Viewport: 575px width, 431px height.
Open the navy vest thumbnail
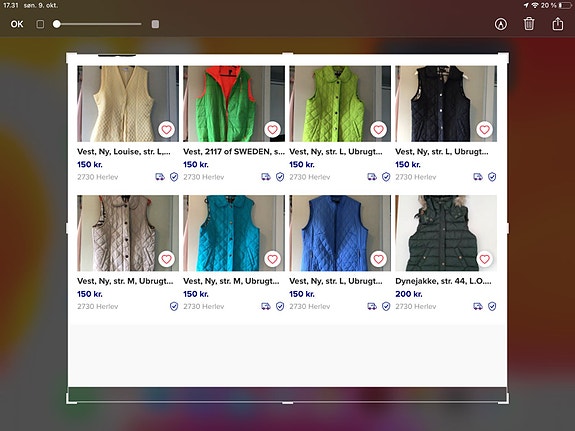point(446,103)
